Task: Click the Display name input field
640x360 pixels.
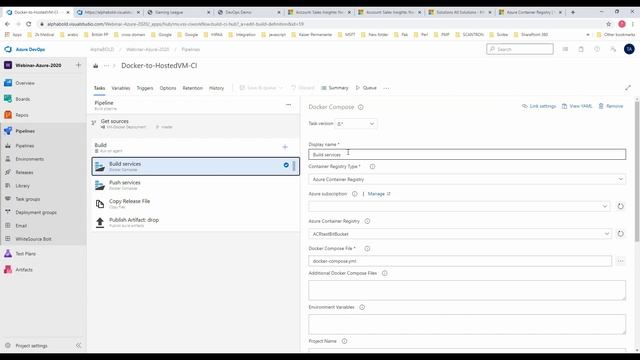Action: [x=467, y=154]
